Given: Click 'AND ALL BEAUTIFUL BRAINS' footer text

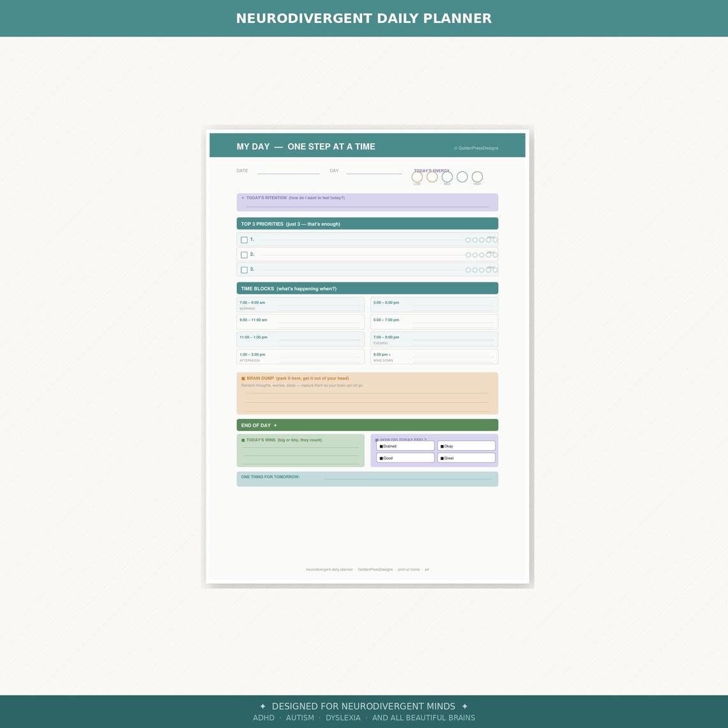Looking at the screenshot, I should [423, 718].
